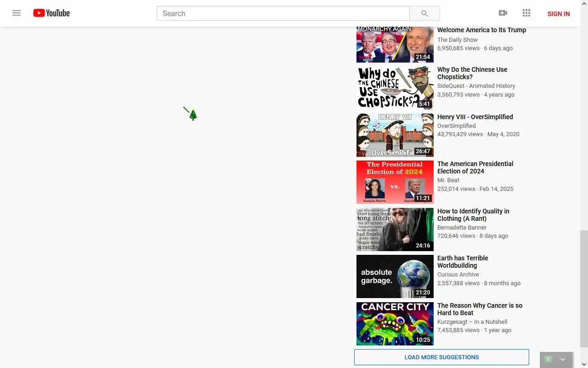Click channel name 'The Daily Show'
588x368 pixels.
pyautogui.click(x=458, y=40)
